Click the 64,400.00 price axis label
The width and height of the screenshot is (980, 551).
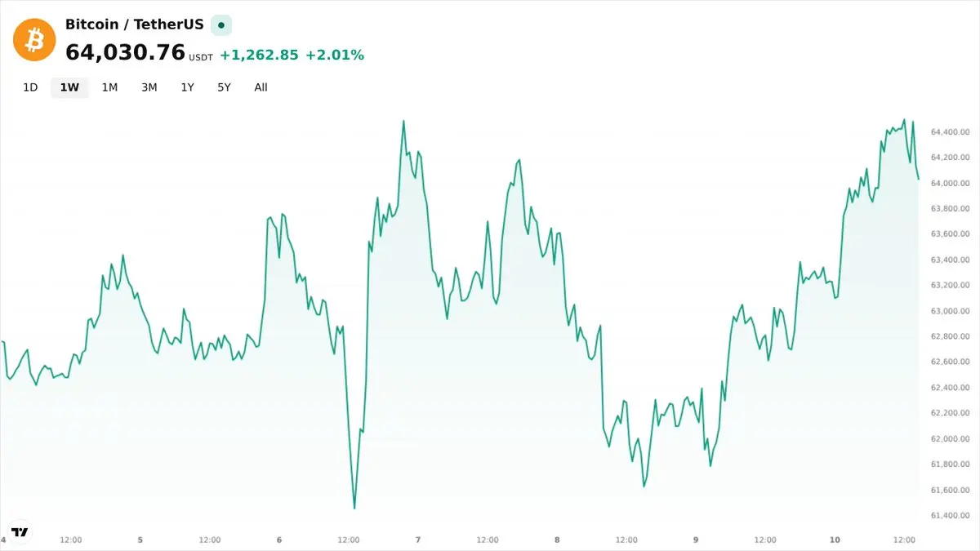(950, 131)
